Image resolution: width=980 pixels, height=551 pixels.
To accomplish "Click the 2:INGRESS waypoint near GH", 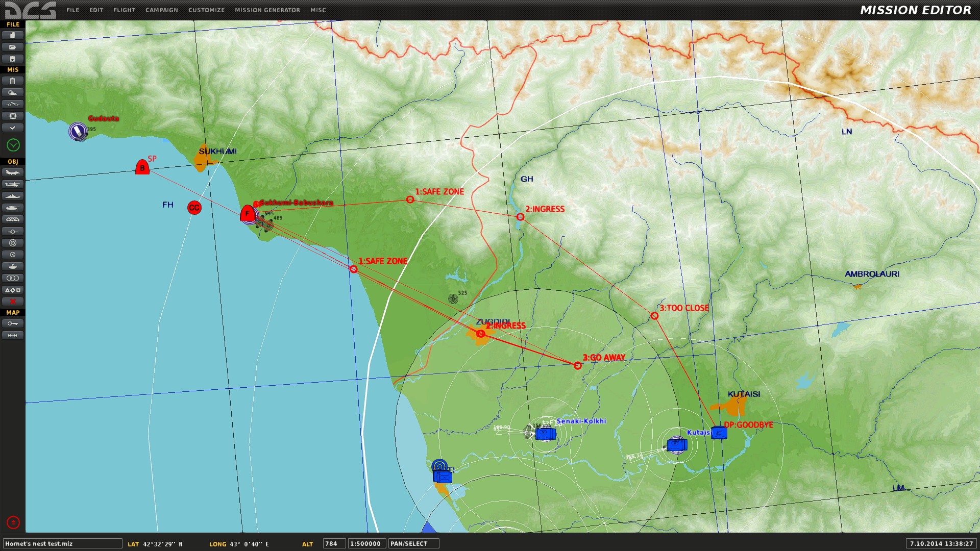I will (x=520, y=217).
